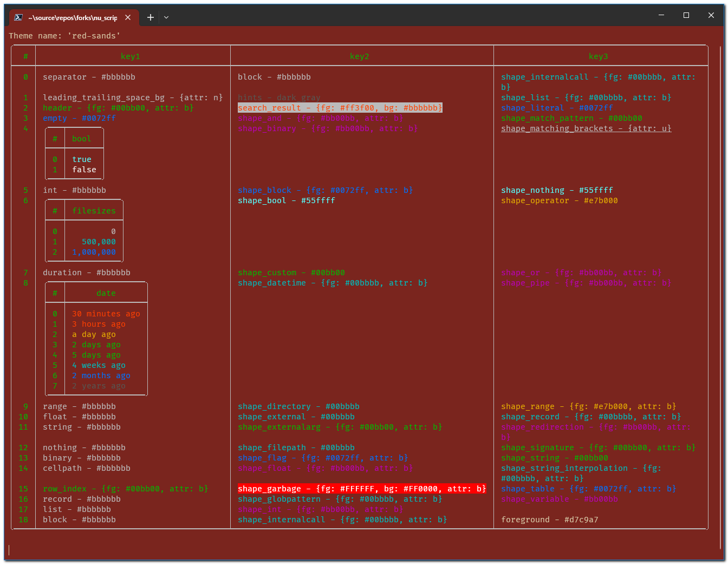728x564 pixels.
Task: Click the 'shape_externalarg' entry
Action: point(340,427)
